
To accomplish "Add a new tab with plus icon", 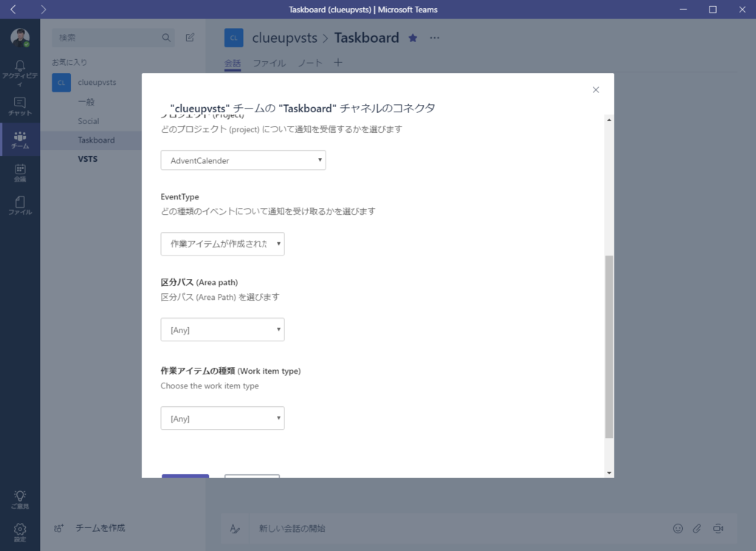I will pyautogui.click(x=338, y=62).
